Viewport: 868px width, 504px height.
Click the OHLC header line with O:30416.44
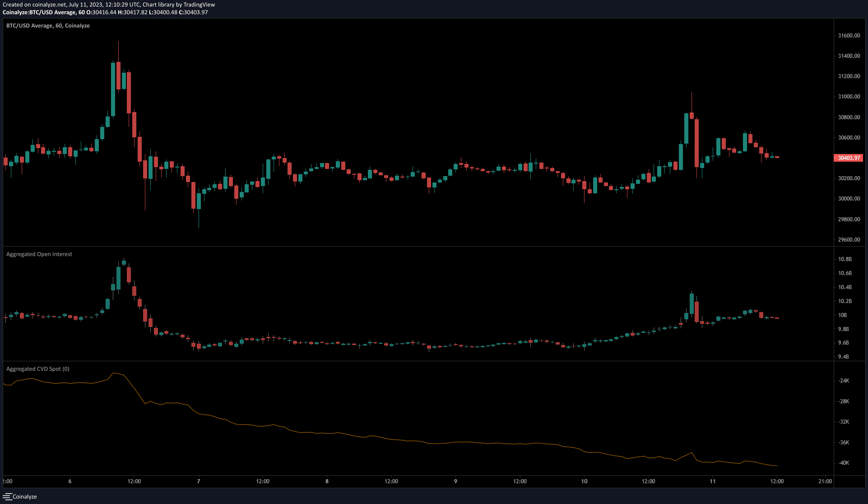[105, 12]
